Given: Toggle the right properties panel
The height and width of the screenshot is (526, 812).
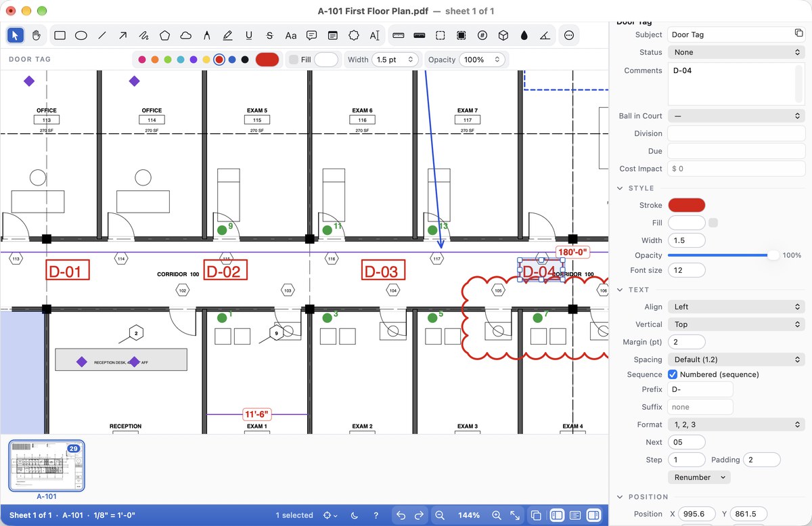Looking at the screenshot, I should point(593,515).
